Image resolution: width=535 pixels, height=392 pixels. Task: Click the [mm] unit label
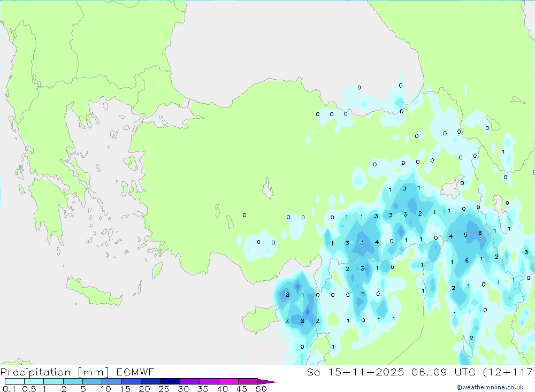click(x=94, y=372)
